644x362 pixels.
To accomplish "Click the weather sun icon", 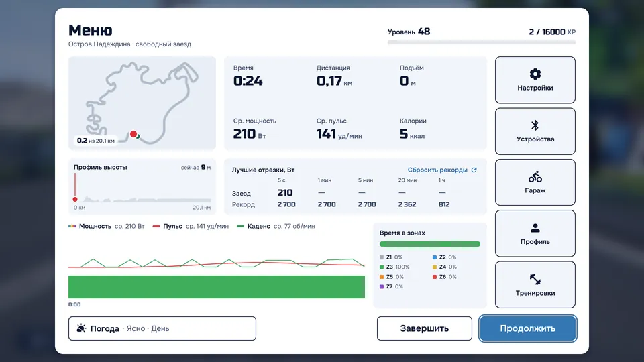I will click(x=81, y=328).
